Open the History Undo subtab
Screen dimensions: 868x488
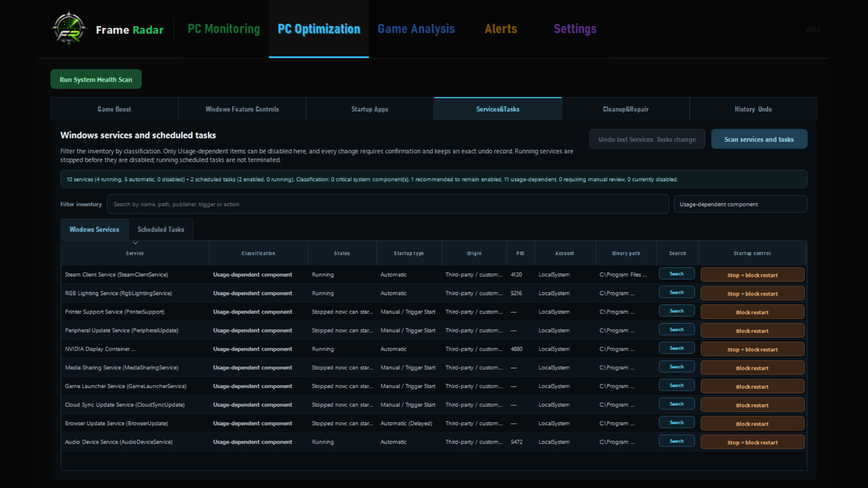[753, 109]
